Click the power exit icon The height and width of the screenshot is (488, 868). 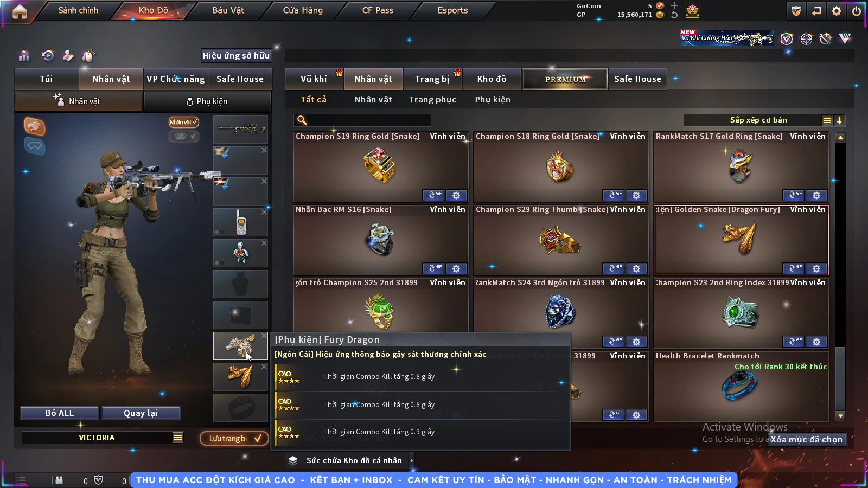coord(857,11)
